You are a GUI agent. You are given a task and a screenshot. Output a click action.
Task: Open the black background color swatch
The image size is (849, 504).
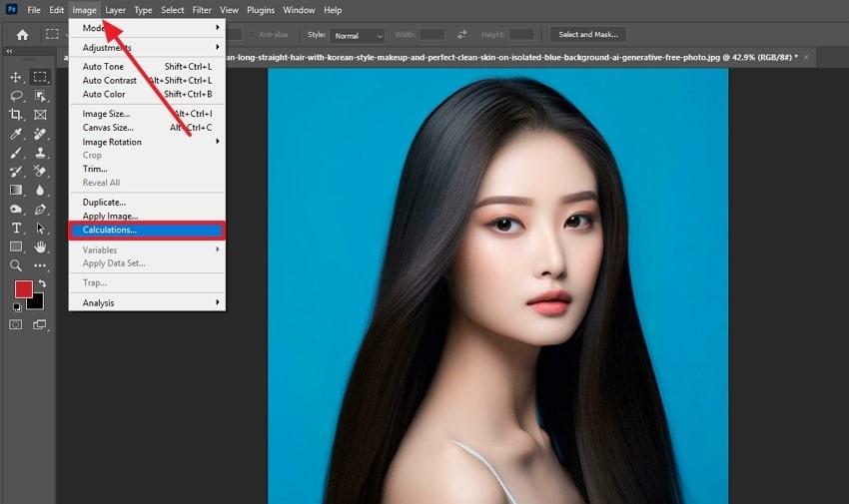pyautogui.click(x=37, y=302)
